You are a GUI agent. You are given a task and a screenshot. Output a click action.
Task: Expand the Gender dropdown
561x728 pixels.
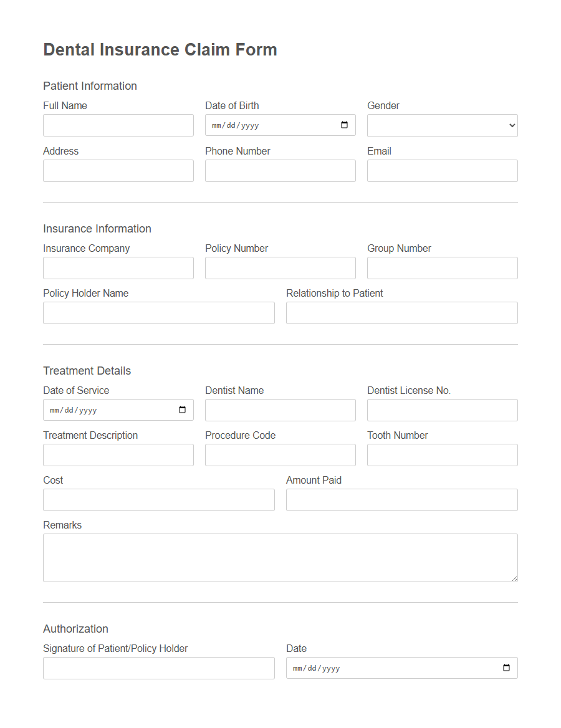(x=442, y=125)
